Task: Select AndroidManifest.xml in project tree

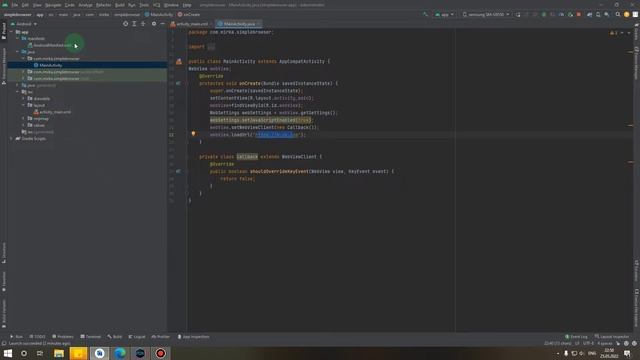Action: pos(52,45)
